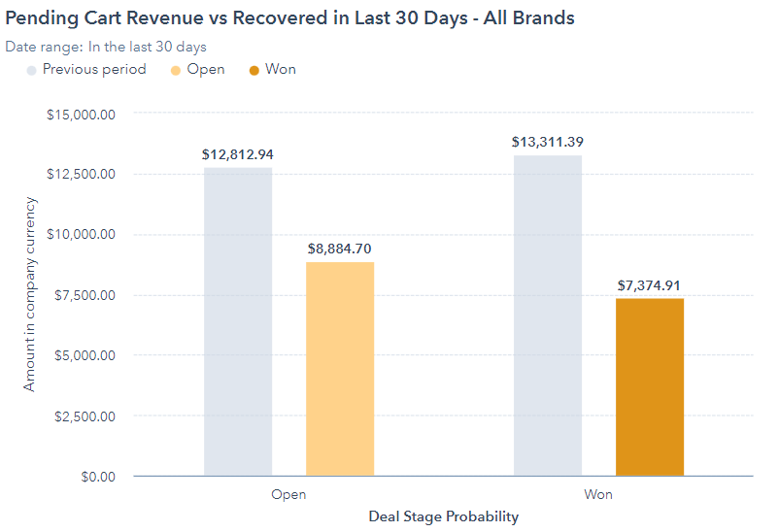Image resolution: width=779 pixels, height=532 pixels.
Task: Click the dark orange Won legend dot
Action: click(254, 70)
